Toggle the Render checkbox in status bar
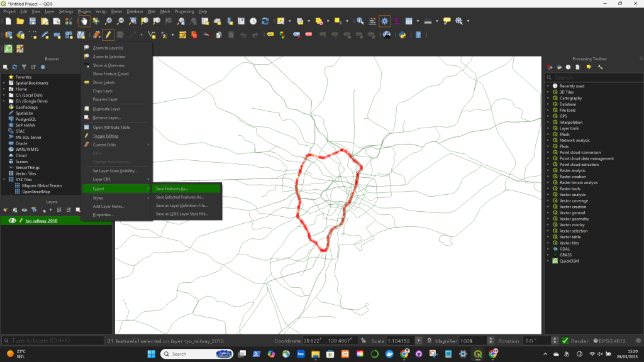The width and height of the screenshot is (644, 362). [565, 341]
